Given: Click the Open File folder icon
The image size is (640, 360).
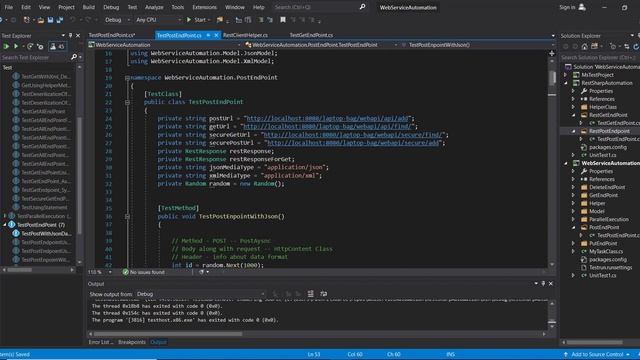Looking at the screenshot, I should (x=41, y=20).
